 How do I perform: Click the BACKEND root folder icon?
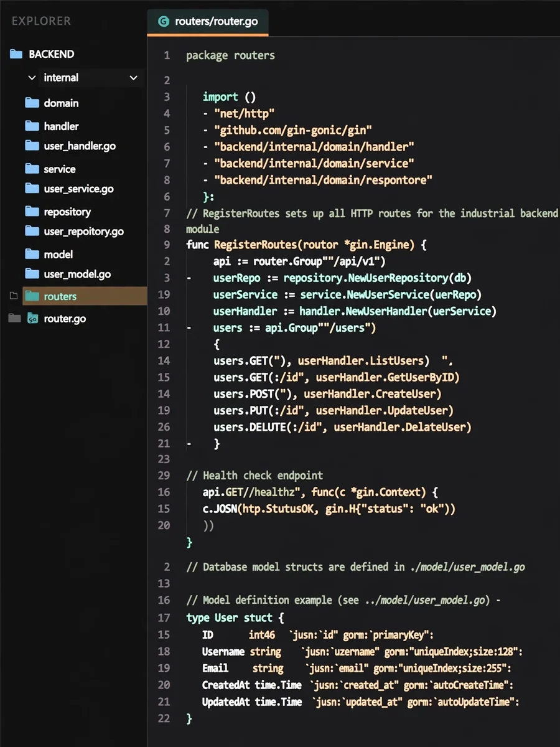pos(16,54)
